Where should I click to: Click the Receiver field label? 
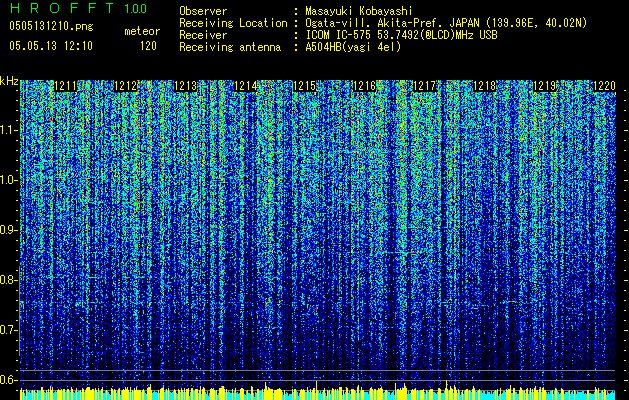tap(203, 35)
